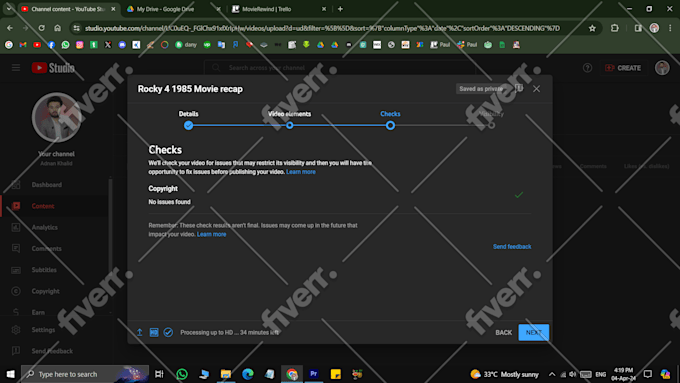Open Learn more link after 'publishing your video'
Screen dimensions: 680x383
click(301, 172)
